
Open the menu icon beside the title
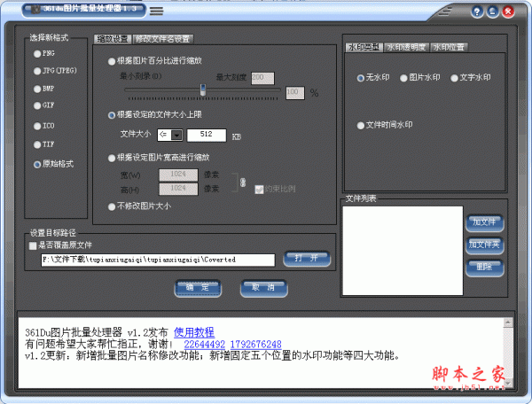[156, 12]
